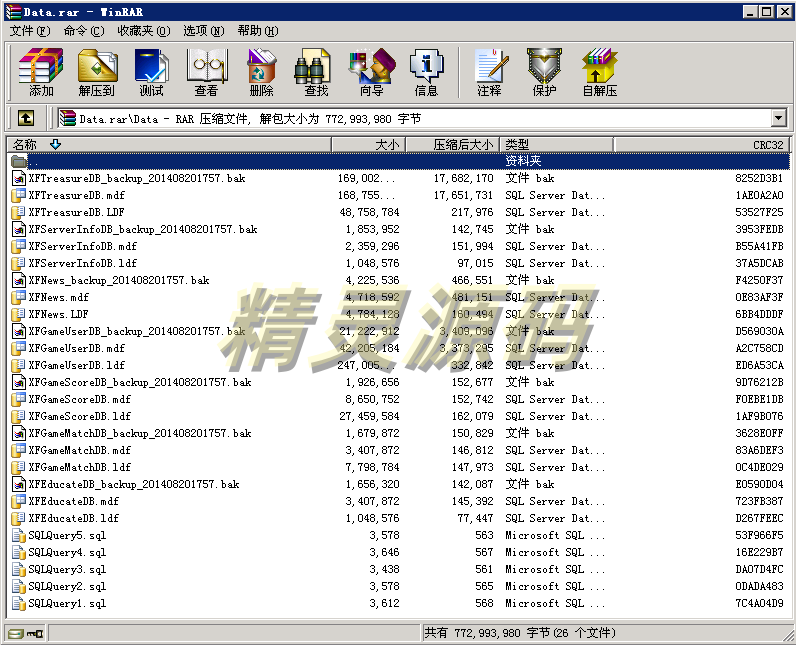Click CRC32 value 8252D3B1
Image resolution: width=796 pixels, height=645 pixels.
[759, 178]
